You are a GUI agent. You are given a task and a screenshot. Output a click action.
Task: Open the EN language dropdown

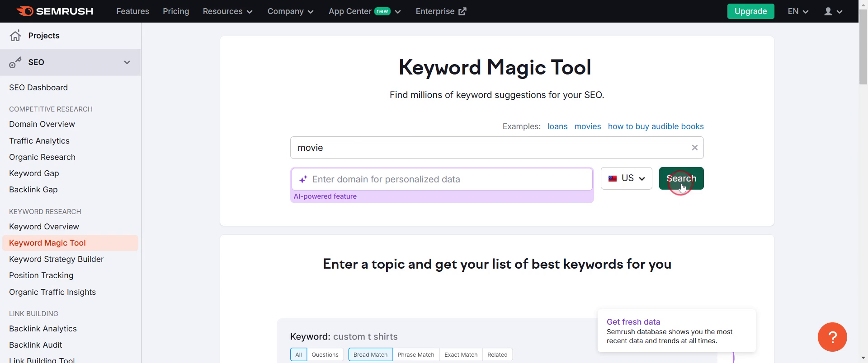pyautogui.click(x=798, y=11)
